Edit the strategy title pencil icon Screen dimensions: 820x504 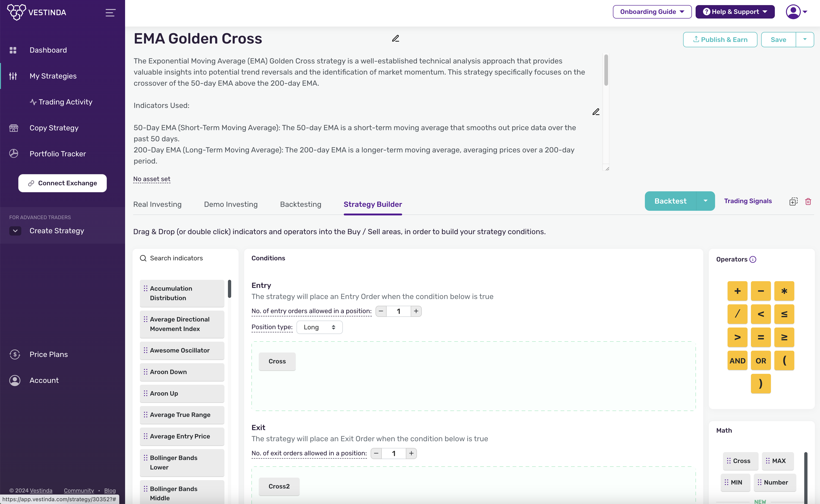(x=396, y=39)
